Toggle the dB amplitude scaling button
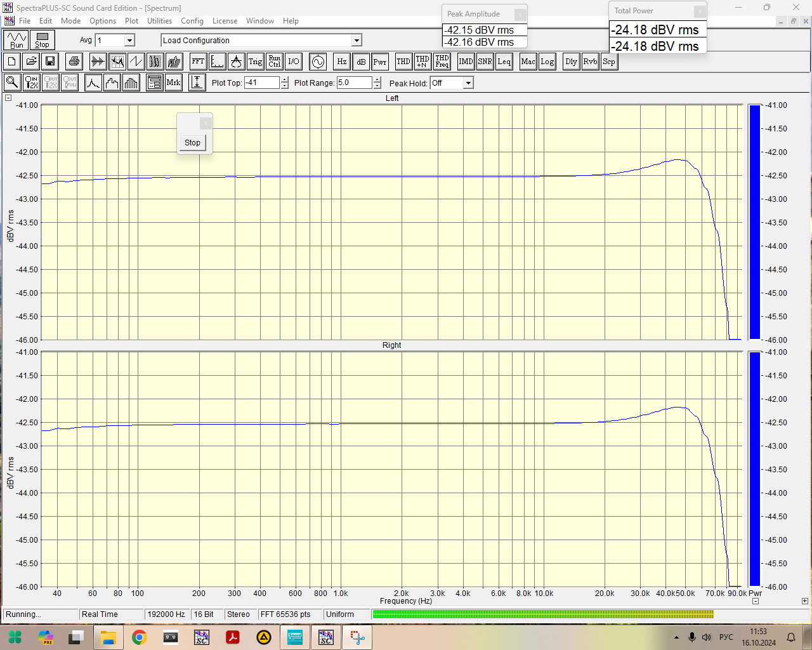The width and height of the screenshot is (812, 650). [361, 62]
